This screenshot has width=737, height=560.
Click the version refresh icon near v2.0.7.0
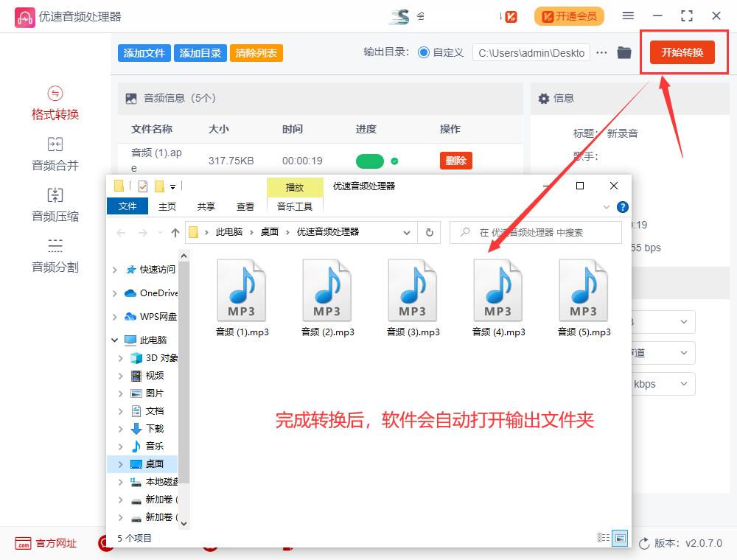coord(644,543)
